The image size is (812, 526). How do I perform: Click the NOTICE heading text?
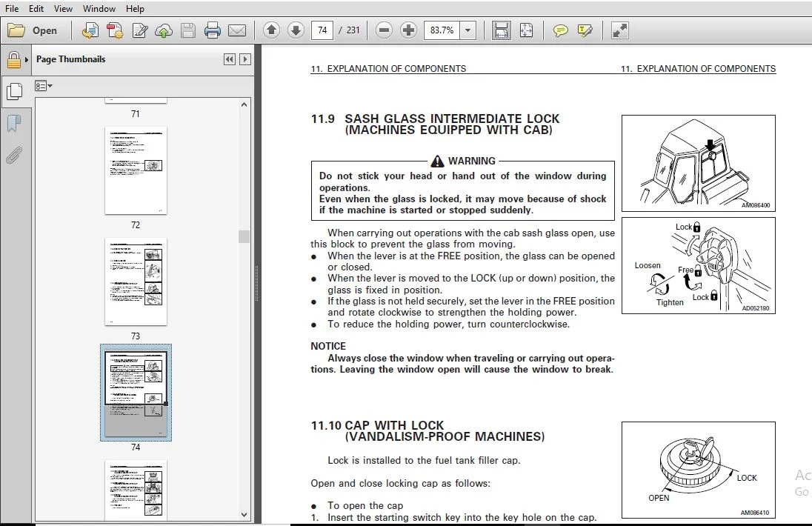[327, 346]
